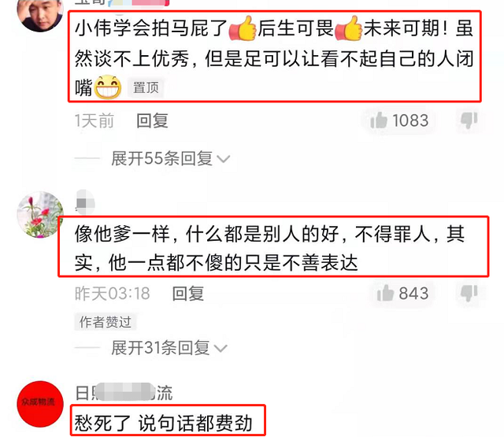This screenshot has height=437, width=504.
Task: Dislike the comment posted 昨天03:18
Action: point(469,293)
